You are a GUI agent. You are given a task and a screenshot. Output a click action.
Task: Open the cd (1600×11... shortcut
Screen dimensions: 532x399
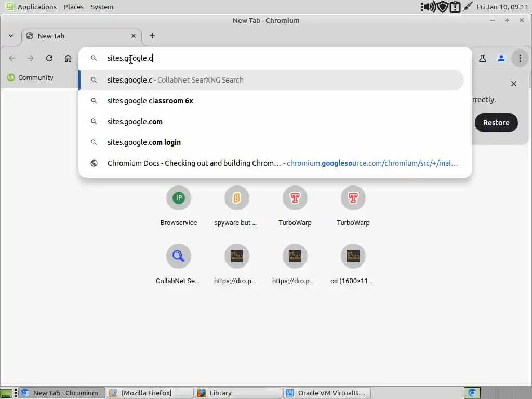353,264
